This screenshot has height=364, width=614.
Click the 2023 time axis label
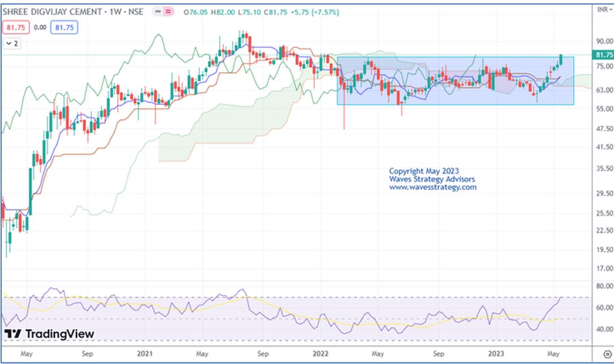[x=496, y=354]
